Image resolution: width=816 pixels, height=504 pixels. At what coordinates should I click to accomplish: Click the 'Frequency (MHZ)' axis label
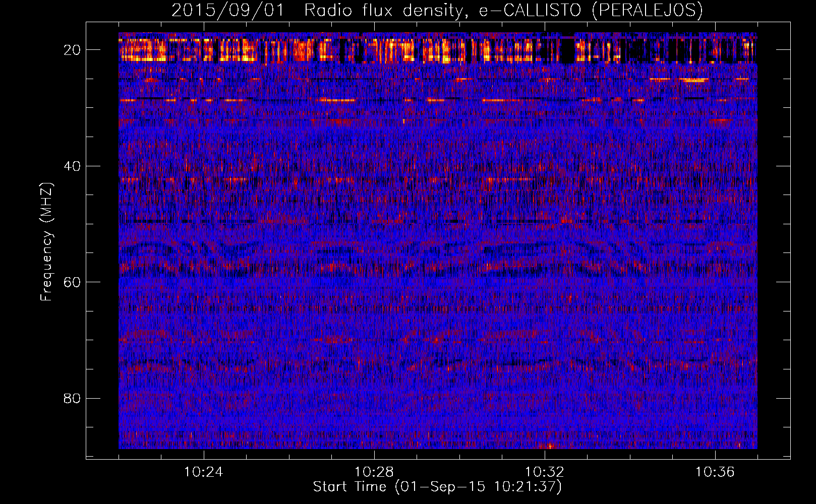pos(46,242)
